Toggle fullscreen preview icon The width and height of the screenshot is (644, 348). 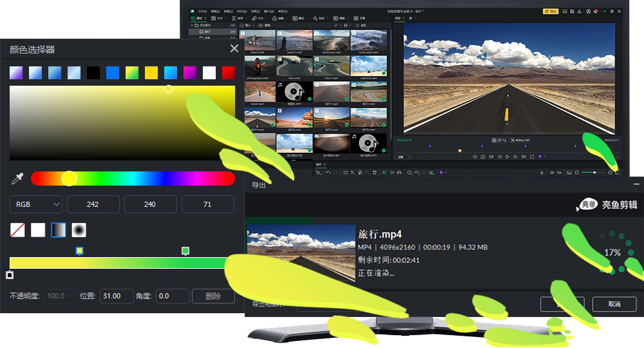click(532, 157)
